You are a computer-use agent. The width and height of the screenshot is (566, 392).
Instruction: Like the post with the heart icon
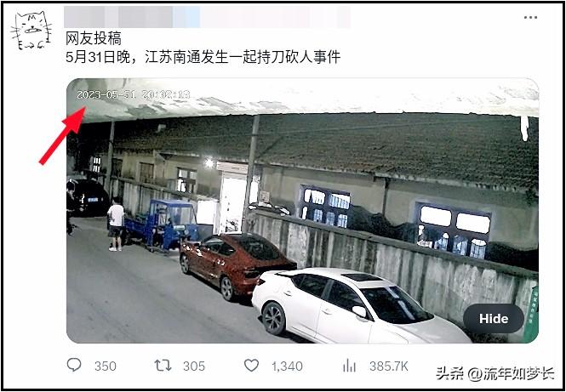[251, 366]
